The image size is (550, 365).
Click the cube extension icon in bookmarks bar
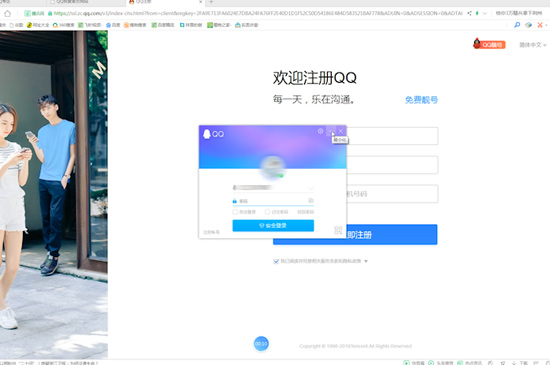(528, 25)
